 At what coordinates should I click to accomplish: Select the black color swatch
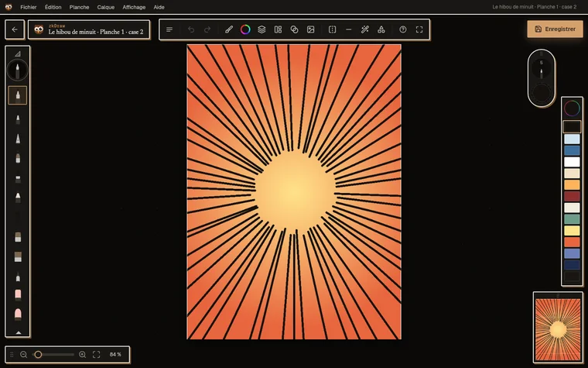click(572, 126)
